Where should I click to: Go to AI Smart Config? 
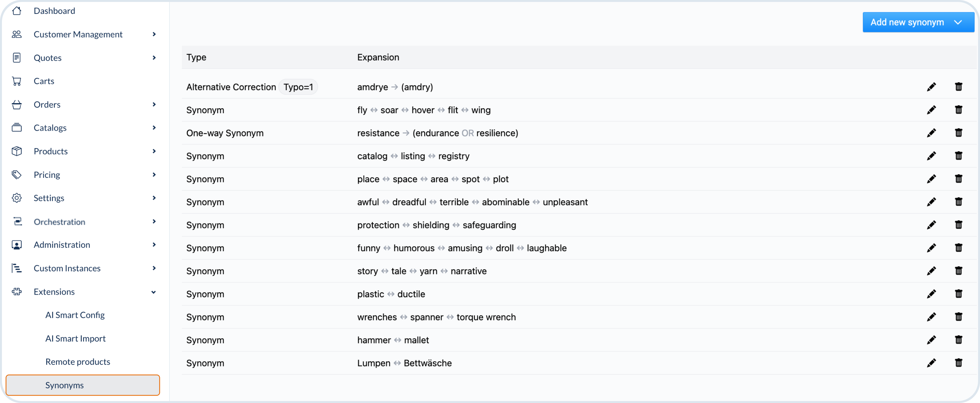pos(75,315)
